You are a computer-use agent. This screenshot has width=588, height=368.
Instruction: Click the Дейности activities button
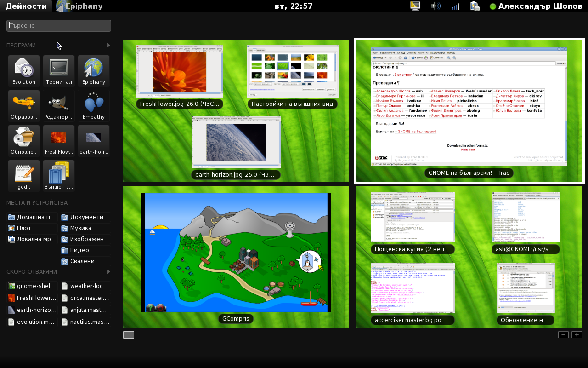point(26,6)
